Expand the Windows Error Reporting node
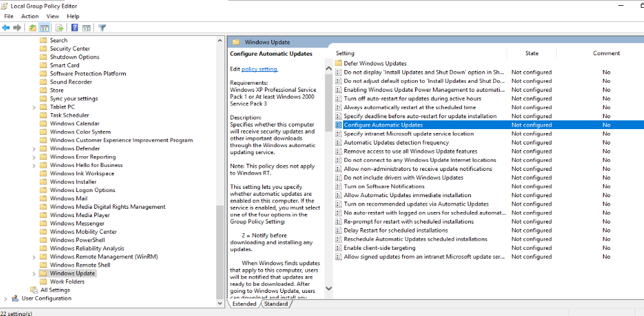The width and height of the screenshot is (644, 316). (x=34, y=157)
